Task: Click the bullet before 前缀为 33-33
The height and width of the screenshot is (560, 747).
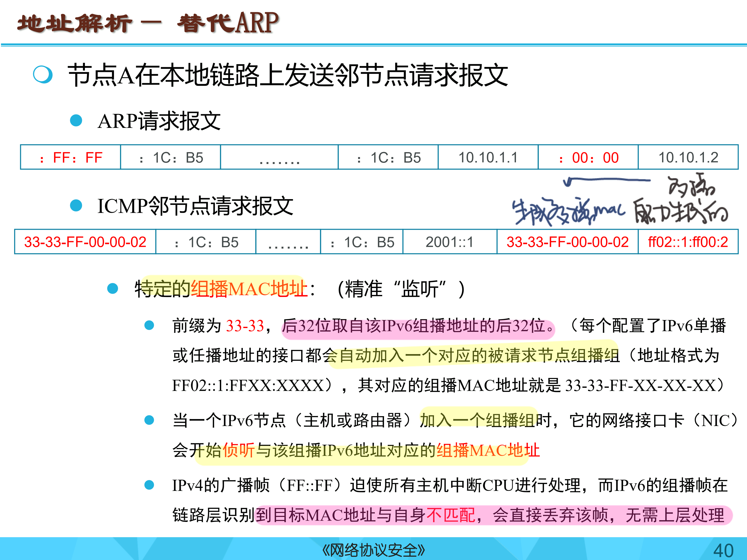Action: pyautogui.click(x=149, y=325)
